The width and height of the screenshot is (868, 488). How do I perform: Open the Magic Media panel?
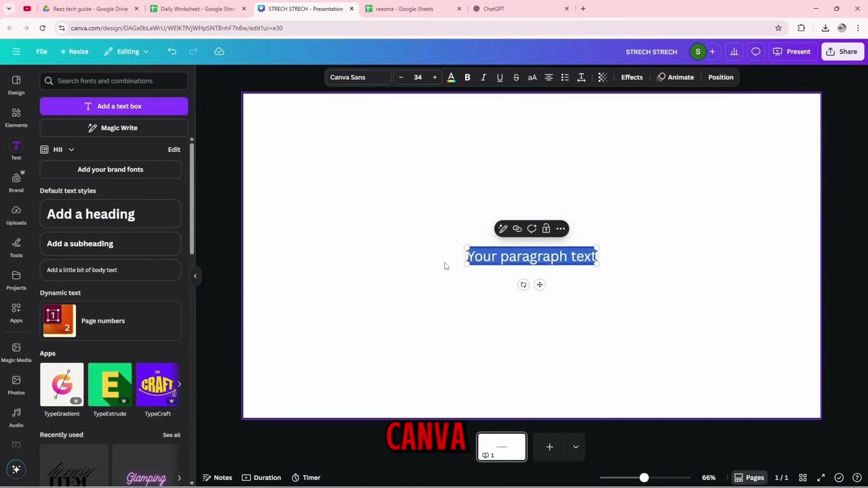pos(16,352)
